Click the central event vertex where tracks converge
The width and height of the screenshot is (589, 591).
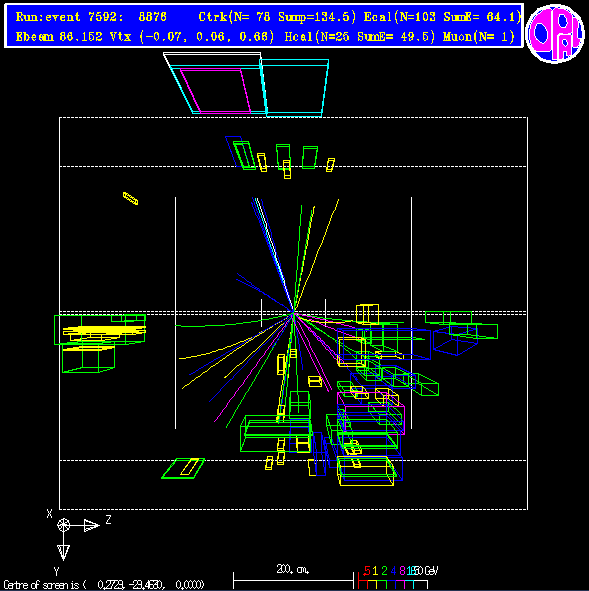[x=293, y=313]
